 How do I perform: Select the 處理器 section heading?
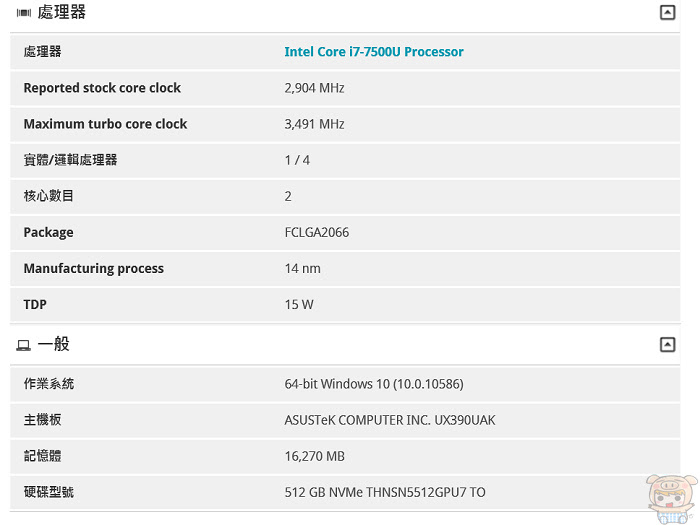tap(61, 12)
